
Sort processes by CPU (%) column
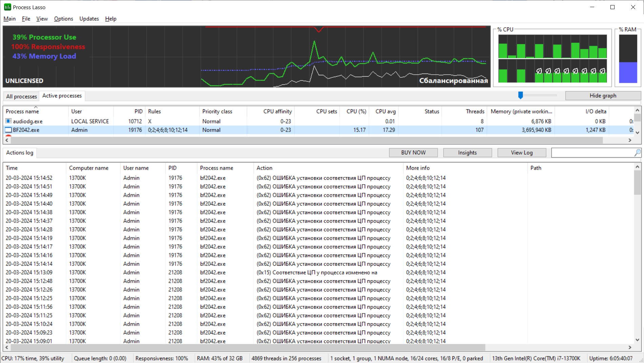(x=354, y=111)
